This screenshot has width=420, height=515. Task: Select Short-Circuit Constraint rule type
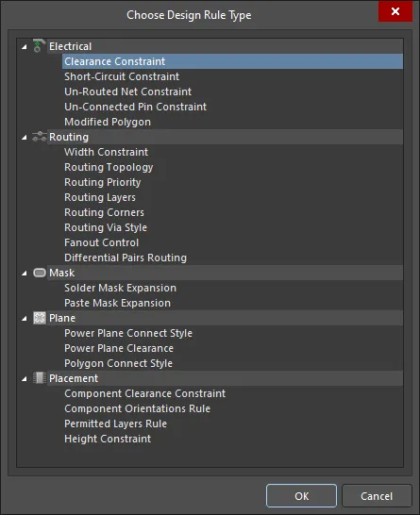(x=122, y=76)
